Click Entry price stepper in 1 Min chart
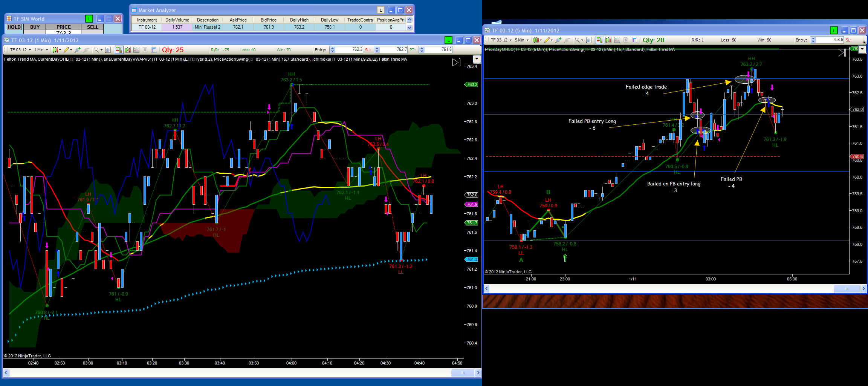The image size is (868, 386). 332,50
